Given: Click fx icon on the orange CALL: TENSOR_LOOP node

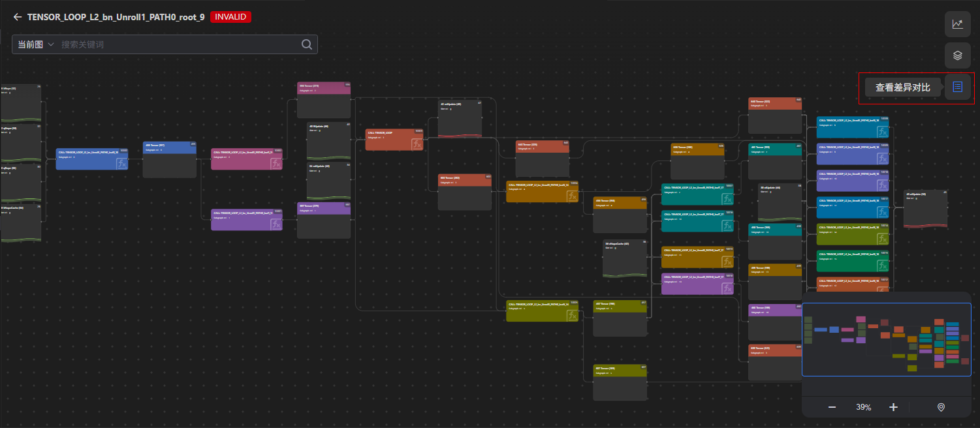Looking at the screenshot, I should [x=417, y=144].
